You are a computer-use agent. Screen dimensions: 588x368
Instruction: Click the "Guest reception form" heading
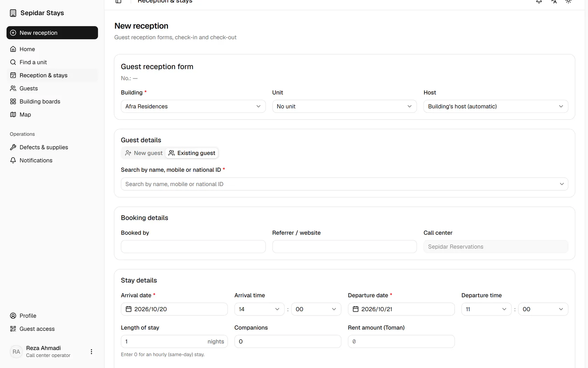point(157,67)
